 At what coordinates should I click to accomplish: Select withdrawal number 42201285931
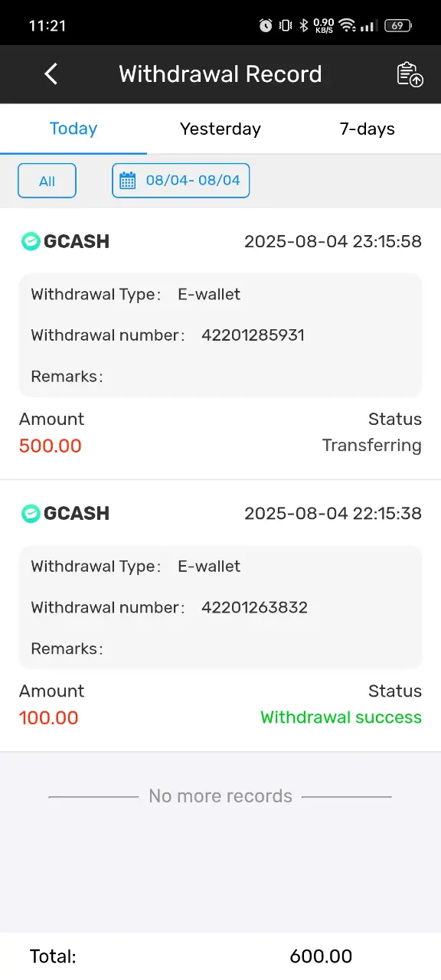(253, 335)
